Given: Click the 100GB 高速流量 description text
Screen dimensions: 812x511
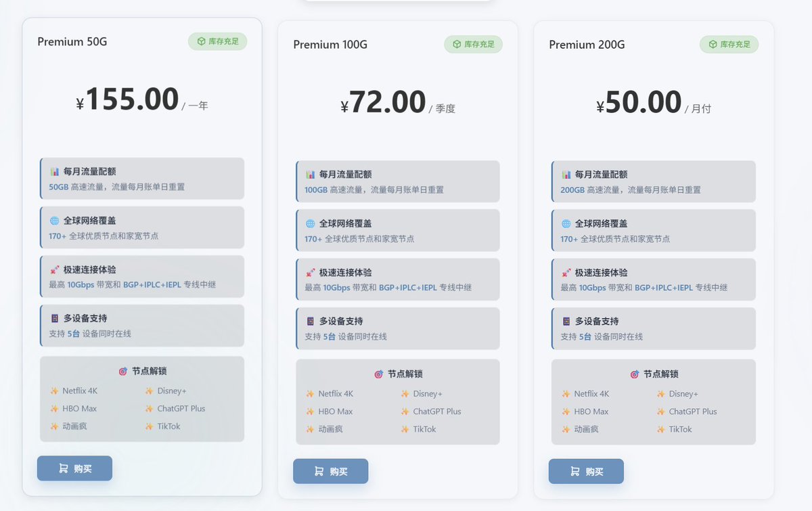Looking at the screenshot, I should pos(374,190).
